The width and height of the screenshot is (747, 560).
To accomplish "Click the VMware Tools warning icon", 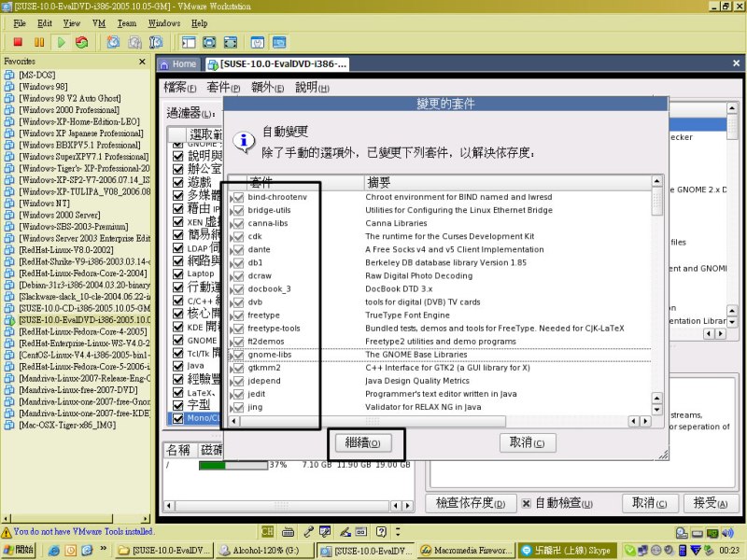I will tap(7, 532).
